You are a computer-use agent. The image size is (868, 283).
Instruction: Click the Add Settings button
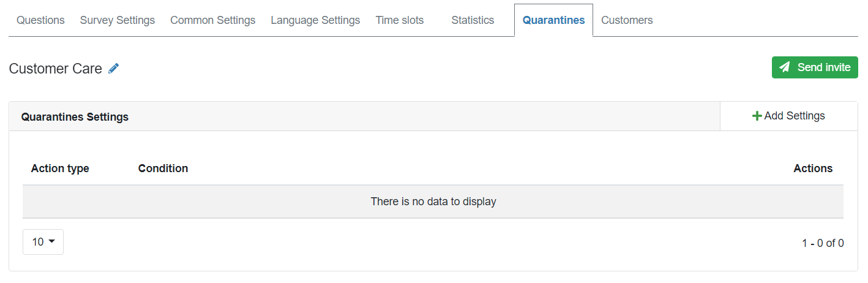(789, 116)
